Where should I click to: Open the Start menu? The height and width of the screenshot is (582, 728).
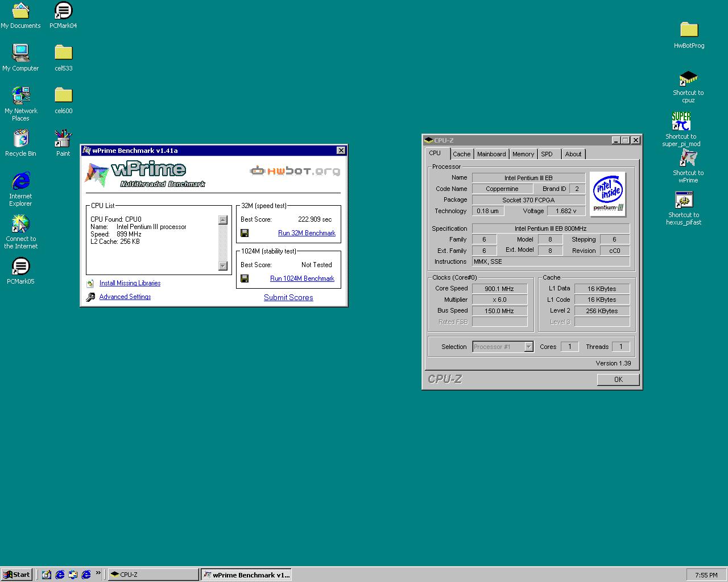[x=16, y=575]
